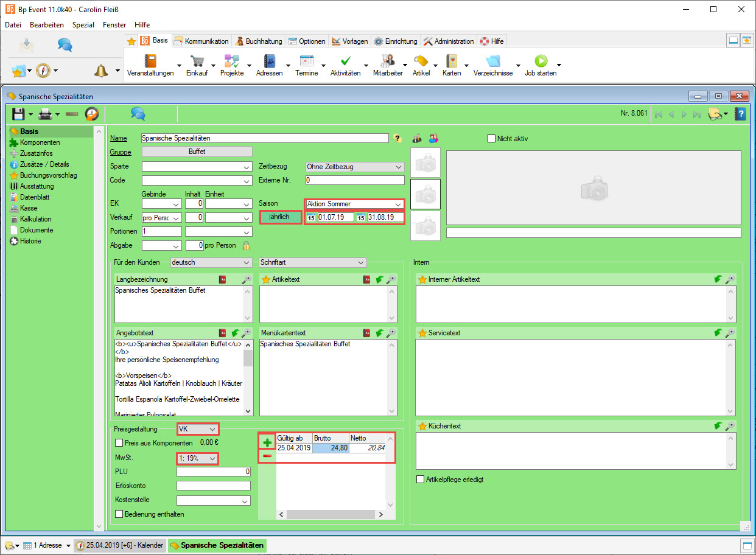Toggle the Nicht aktiv checkbox
Image resolution: width=756 pixels, height=555 pixels.
tap(492, 139)
